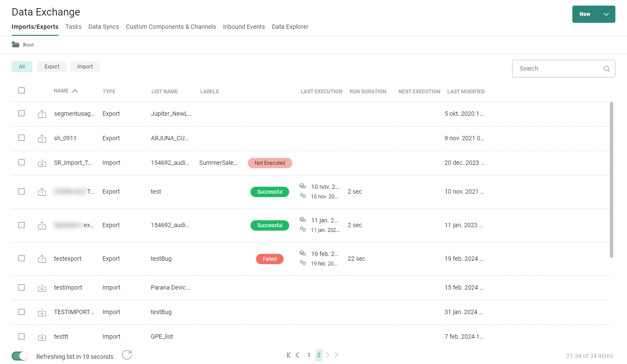The height and width of the screenshot is (364, 627).
Task: Go to first page arrow
Action: click(x=288, y=355)
